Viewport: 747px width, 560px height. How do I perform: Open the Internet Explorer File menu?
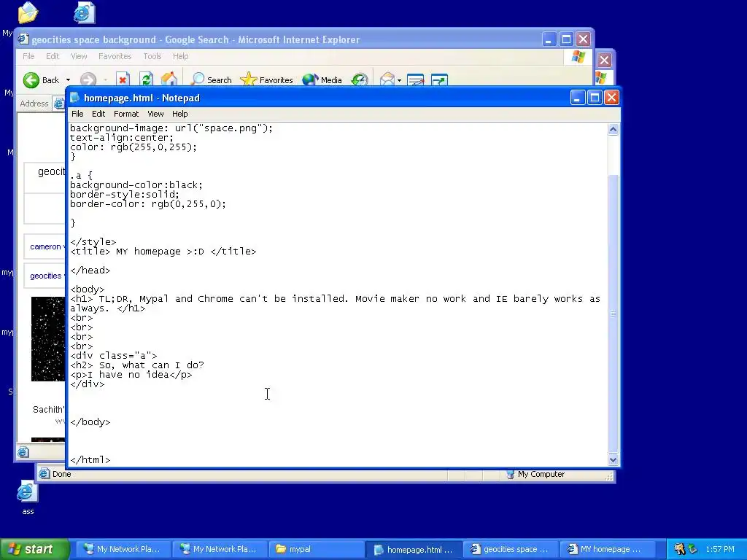[x=28, y=56]
